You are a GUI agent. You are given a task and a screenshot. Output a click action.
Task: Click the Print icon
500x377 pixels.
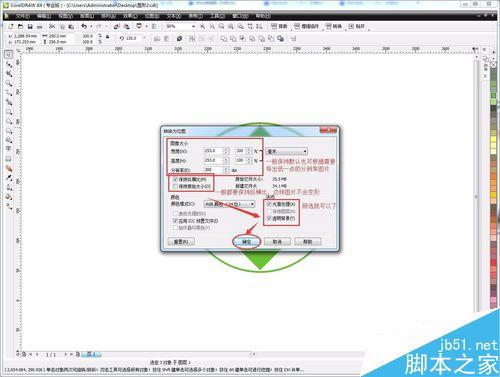coord(40,26)
